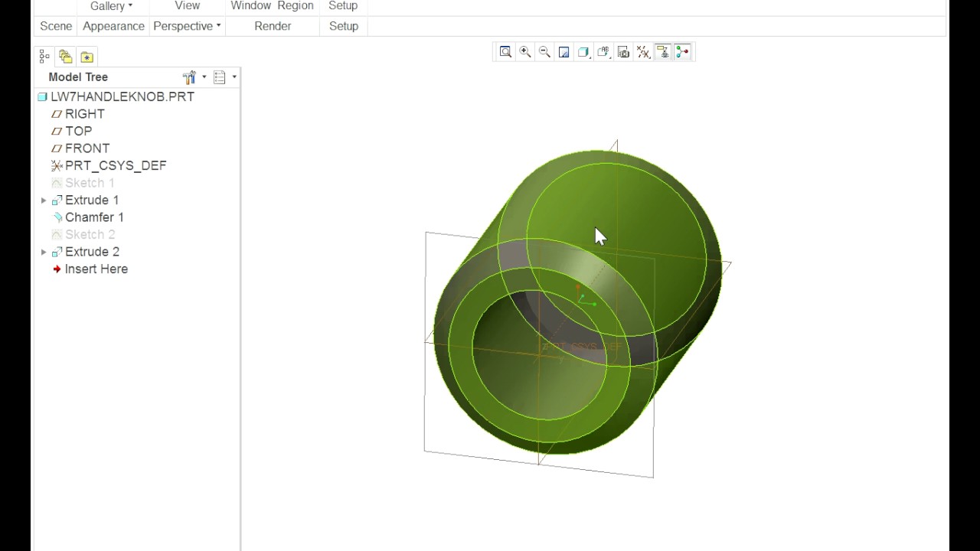The height and width of the screenshot is (551, 980).
Task: Select the FRONT datum plane
Action: coord(87,148)
